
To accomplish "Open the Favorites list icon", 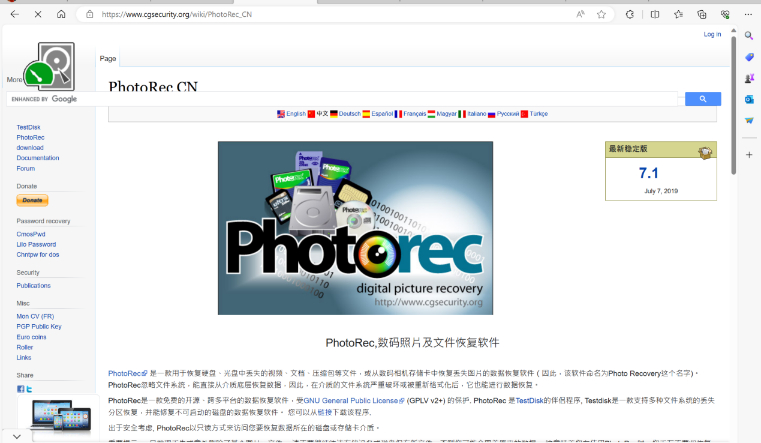I will [x=678, y=14].
